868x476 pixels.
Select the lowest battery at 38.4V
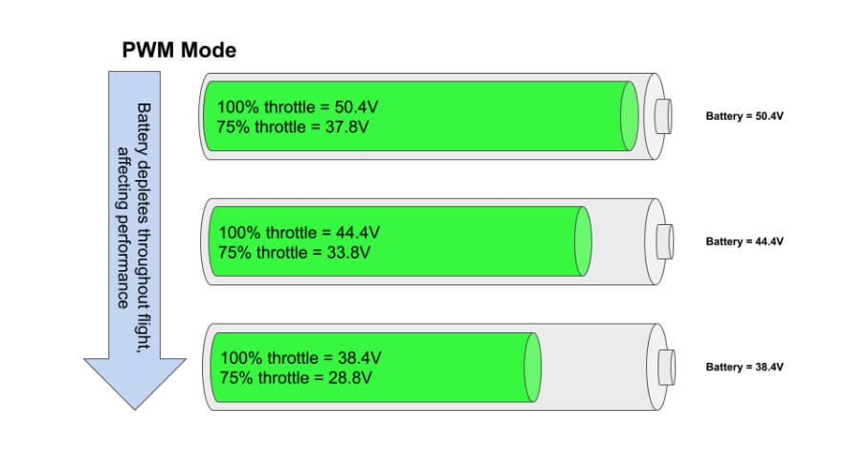point(438,367)
